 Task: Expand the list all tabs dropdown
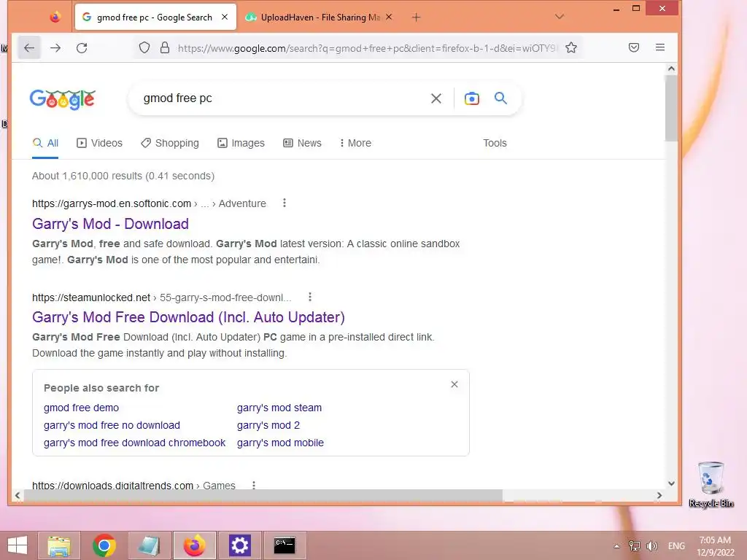tap(560, 17)
